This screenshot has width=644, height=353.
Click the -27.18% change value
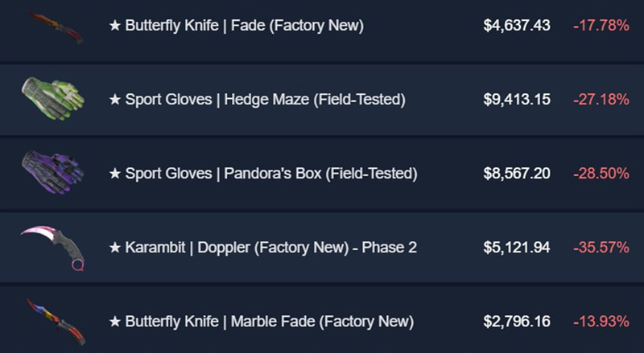[x=601, y=100]
